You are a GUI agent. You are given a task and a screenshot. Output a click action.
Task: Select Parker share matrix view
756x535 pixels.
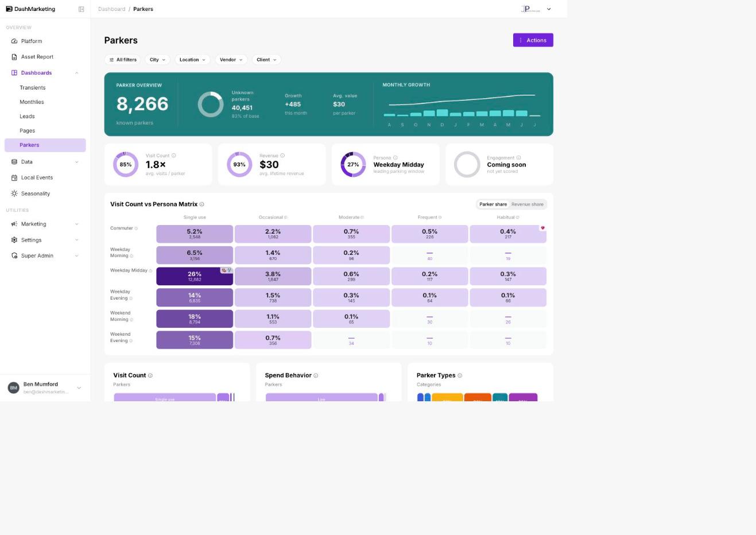(493, 204)
